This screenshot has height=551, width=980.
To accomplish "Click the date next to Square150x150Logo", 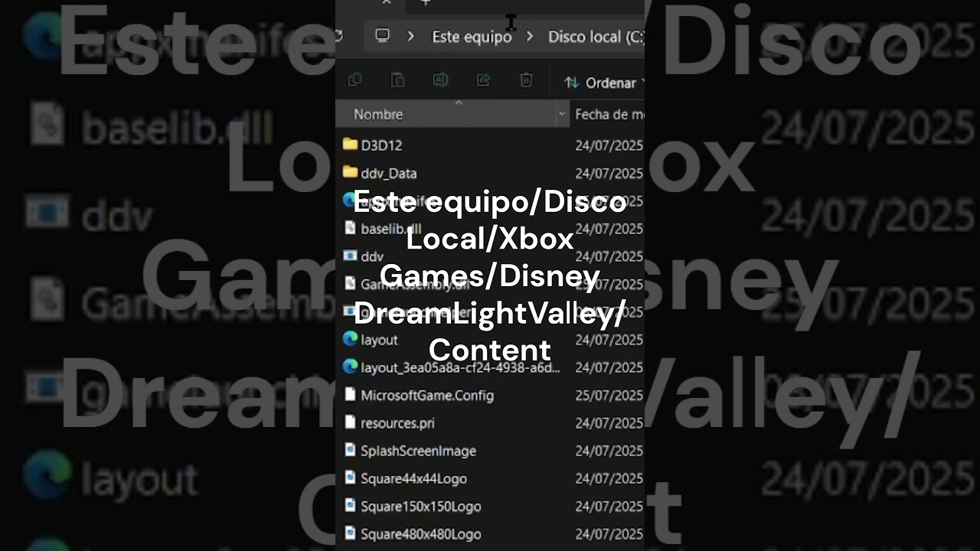I will coord(609,506).
